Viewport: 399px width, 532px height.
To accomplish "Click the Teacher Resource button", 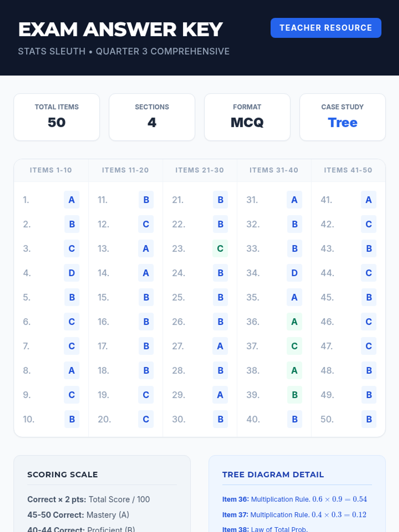I will click(x=326, y=28).
